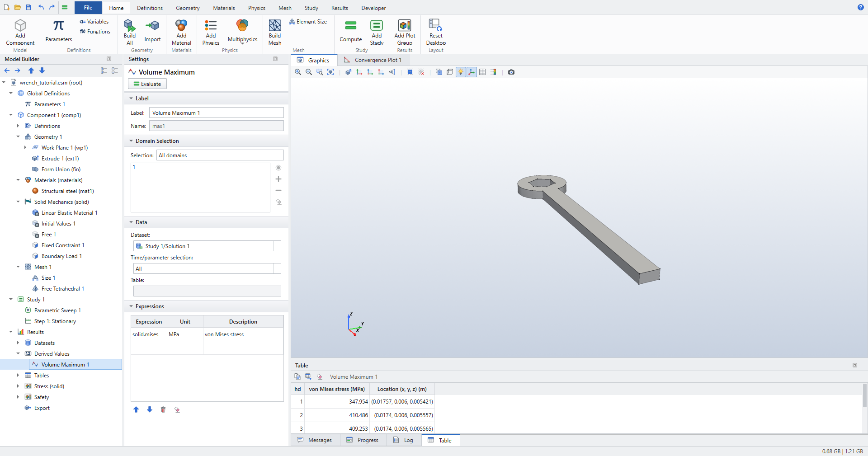Open Add Material tool
This screenshot has height=456, width=868.
click(x=181, y=32)
